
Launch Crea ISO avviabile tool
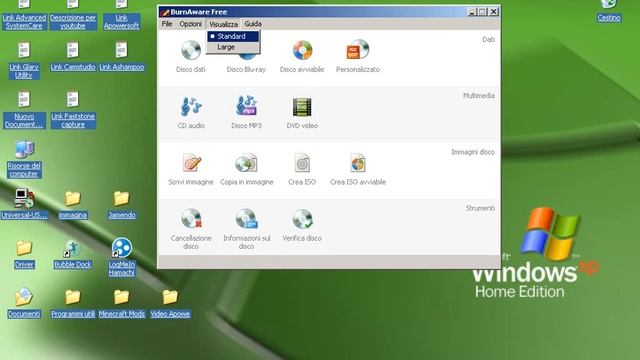(358, 169)
